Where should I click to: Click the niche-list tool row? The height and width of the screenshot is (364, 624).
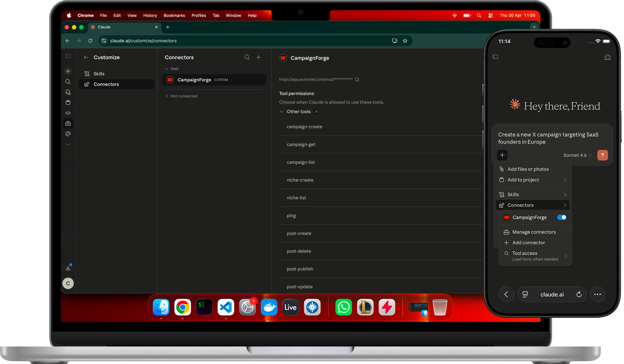click(381, 198)
